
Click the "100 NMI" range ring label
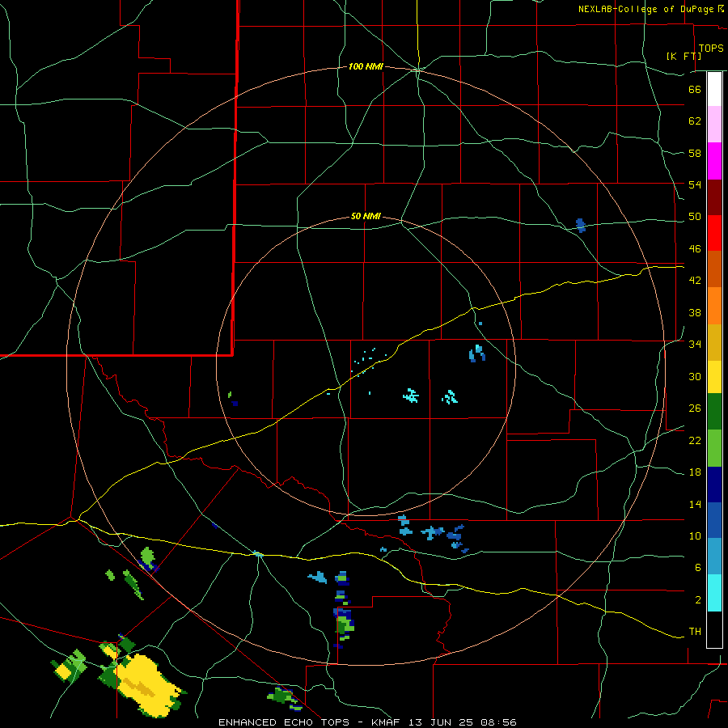click(366, 67)
